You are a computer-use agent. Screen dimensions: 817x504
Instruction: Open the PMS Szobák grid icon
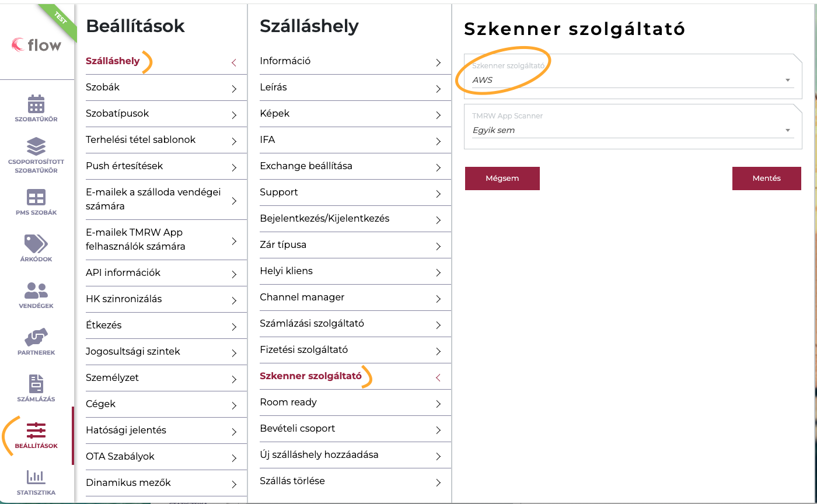pos(36,197)
